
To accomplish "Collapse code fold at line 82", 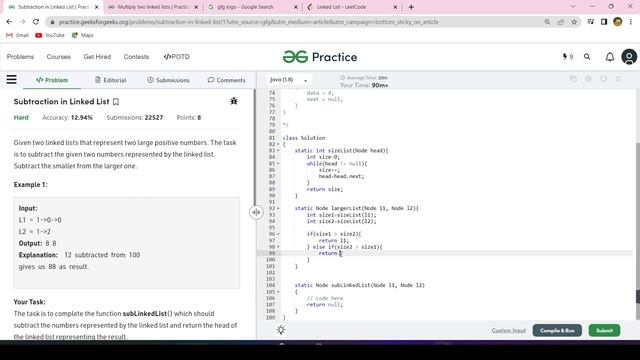I will [x=278, y=144].
